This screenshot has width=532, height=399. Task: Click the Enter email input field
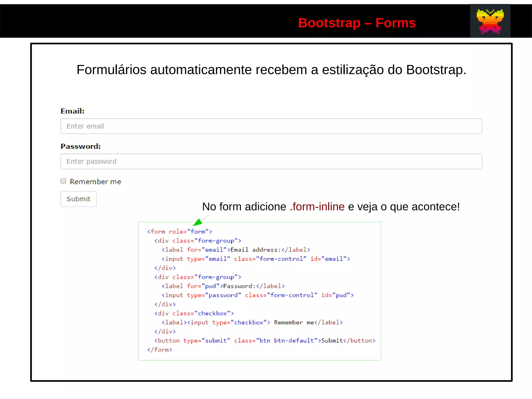pyautogui.click(x=271, y=126)
